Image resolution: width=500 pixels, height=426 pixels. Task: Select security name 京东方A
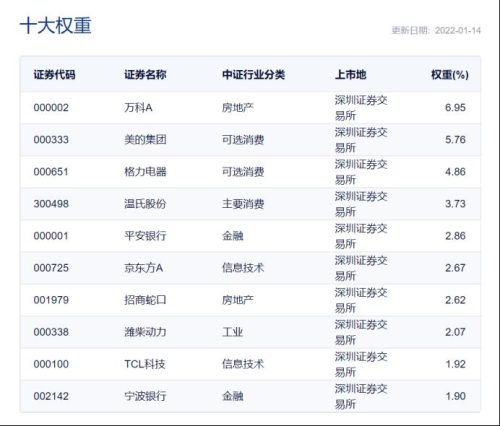point(144,268)
